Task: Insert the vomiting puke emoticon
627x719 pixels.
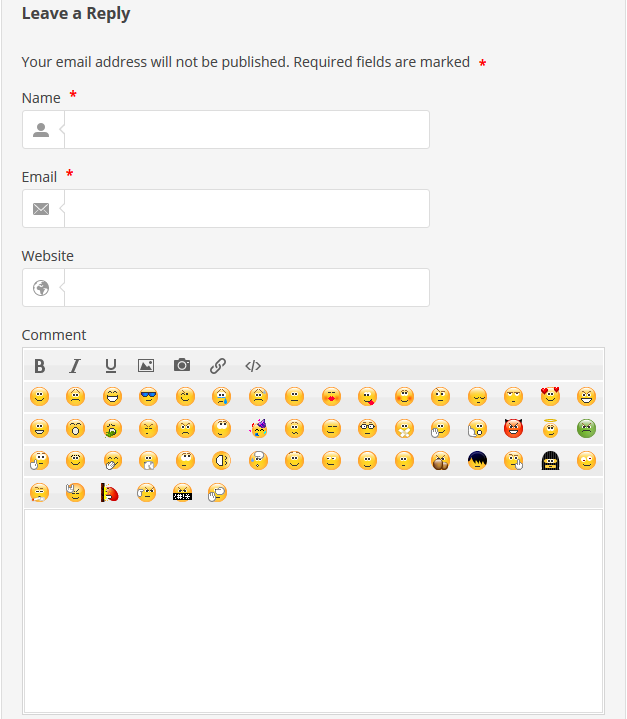Action: point(112,428)
